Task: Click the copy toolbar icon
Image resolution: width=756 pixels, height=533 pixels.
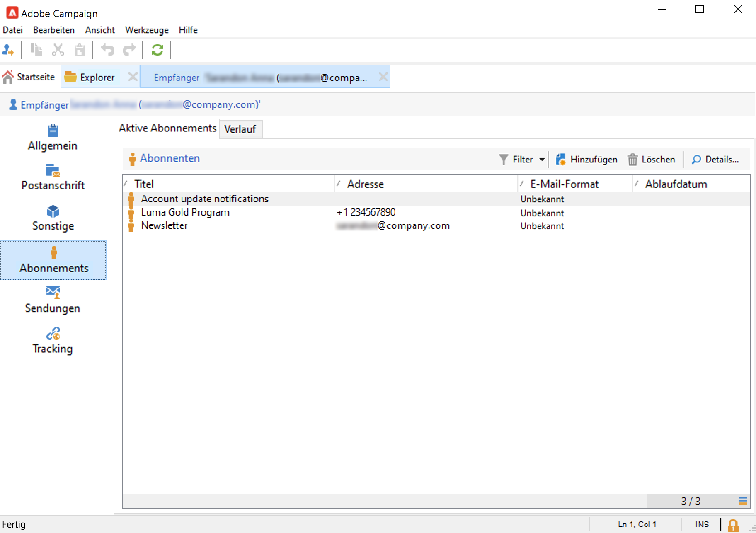Action: (36, 50)
